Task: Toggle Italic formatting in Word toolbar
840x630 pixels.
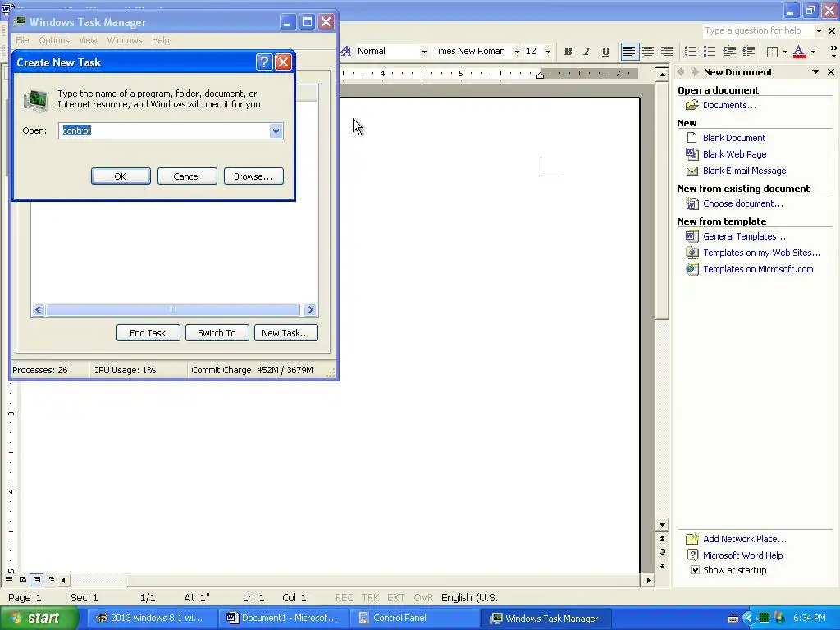Action: click(587, 52)
